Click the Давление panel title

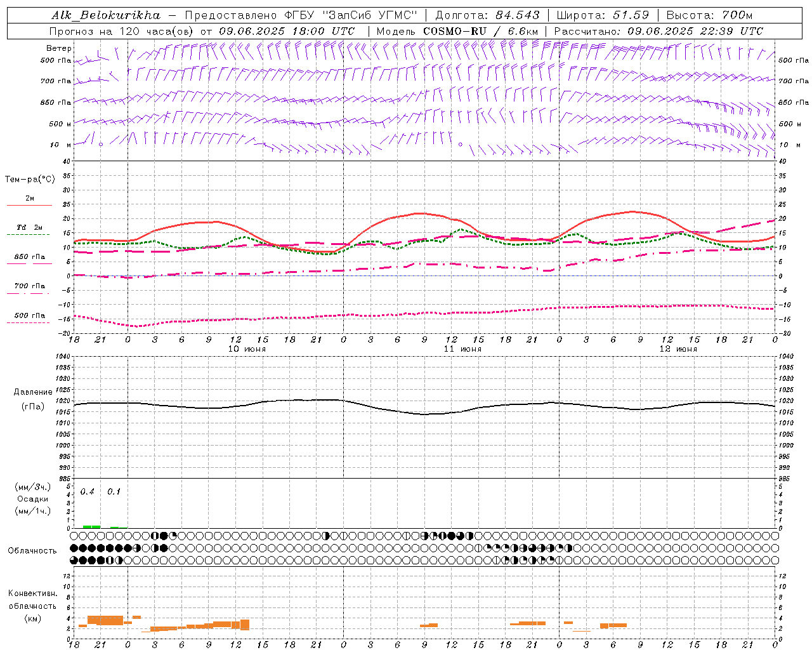click(32, 392)
